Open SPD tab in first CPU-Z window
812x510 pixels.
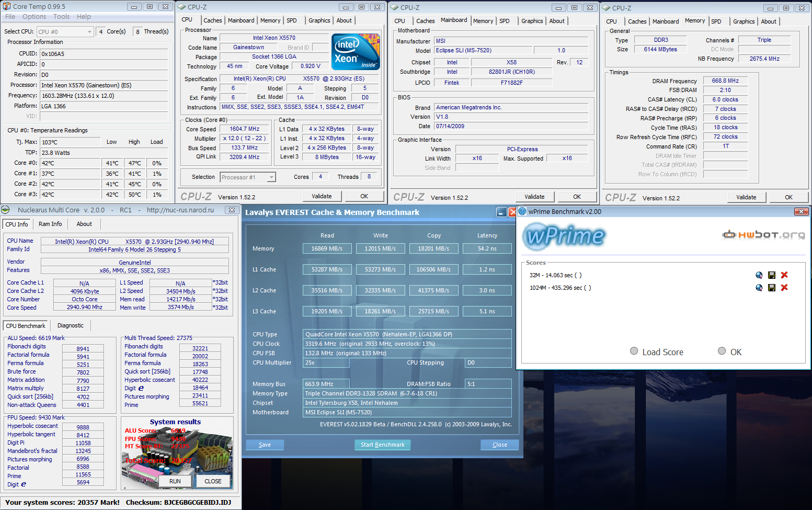(x=292, y=20)
